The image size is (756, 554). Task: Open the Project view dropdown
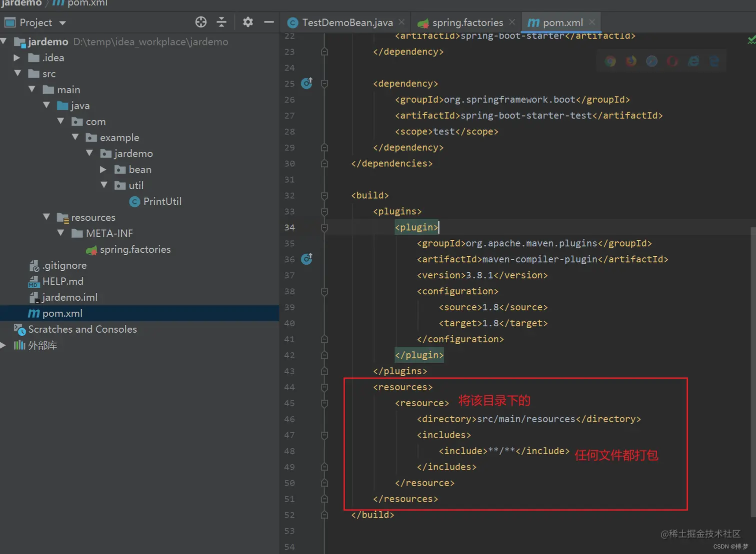click(62, 23)
